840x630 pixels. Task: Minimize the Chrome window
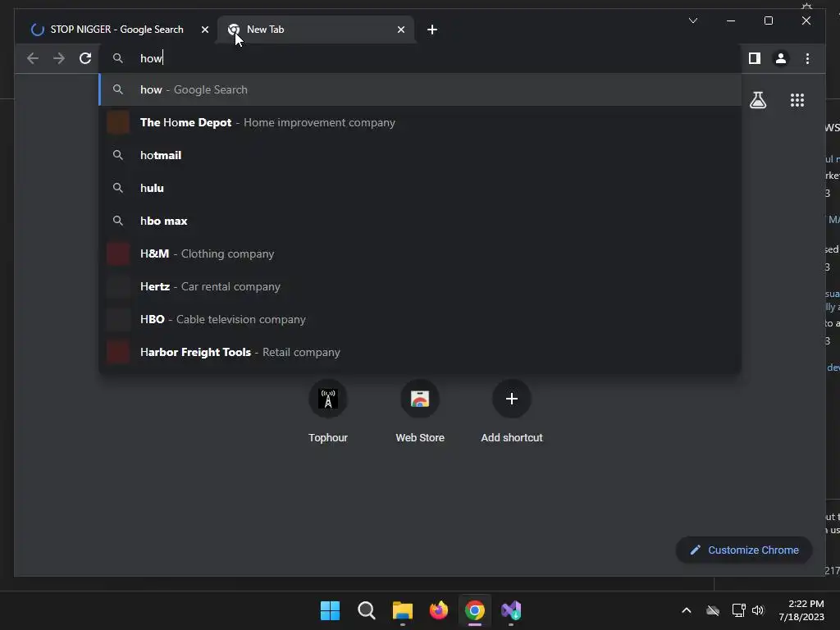click(731, 21)
